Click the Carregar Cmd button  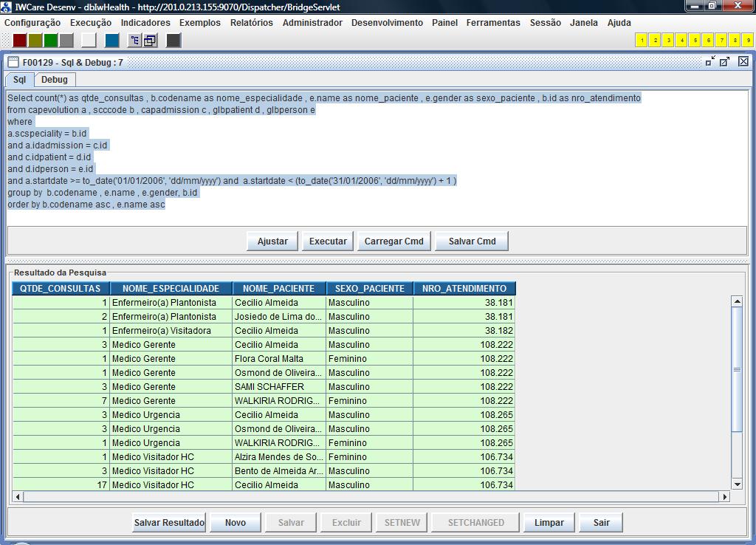(394, 241)
